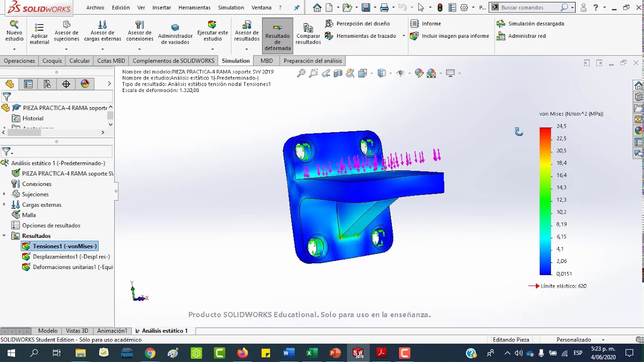Expand the Sujeciones tree node
Screen dimensions: 644x362
click(5, 194)
